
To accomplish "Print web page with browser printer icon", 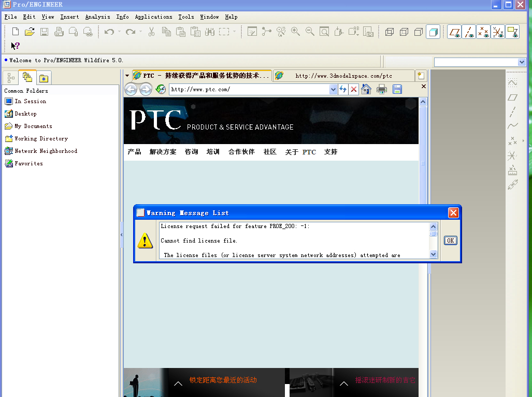I will tap(382, 89).
